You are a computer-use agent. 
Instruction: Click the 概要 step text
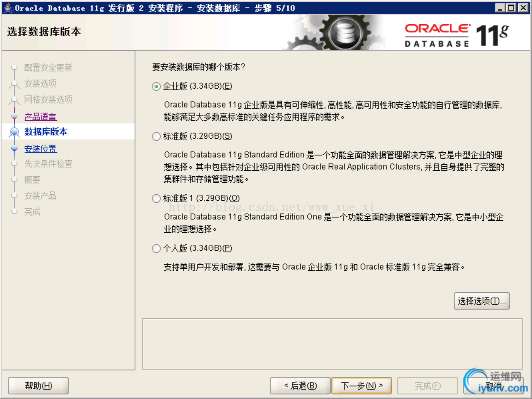coord(32,179)
